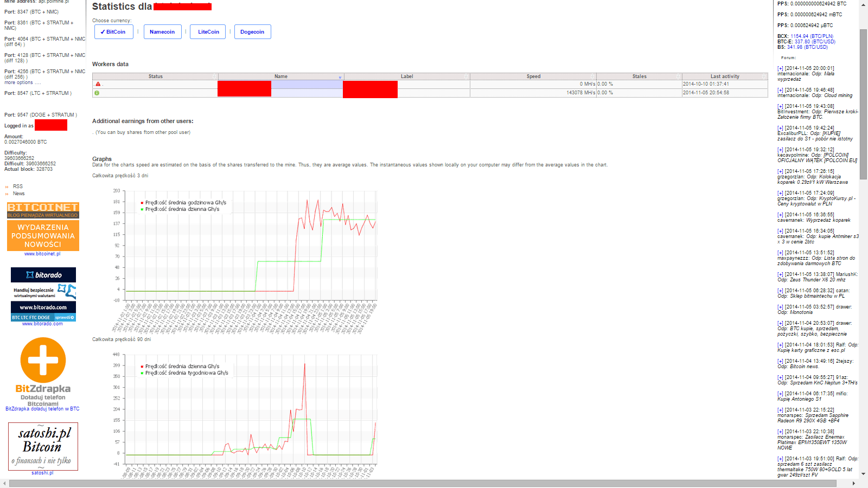Click the bitorado advertisement banner

[x=43, y=294]
